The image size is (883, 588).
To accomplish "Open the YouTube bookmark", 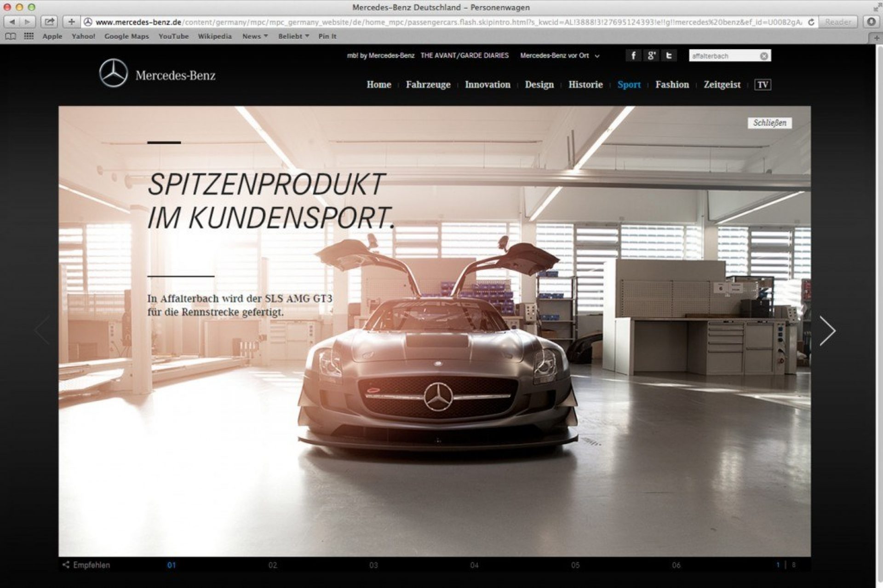I will pos(173,36).
